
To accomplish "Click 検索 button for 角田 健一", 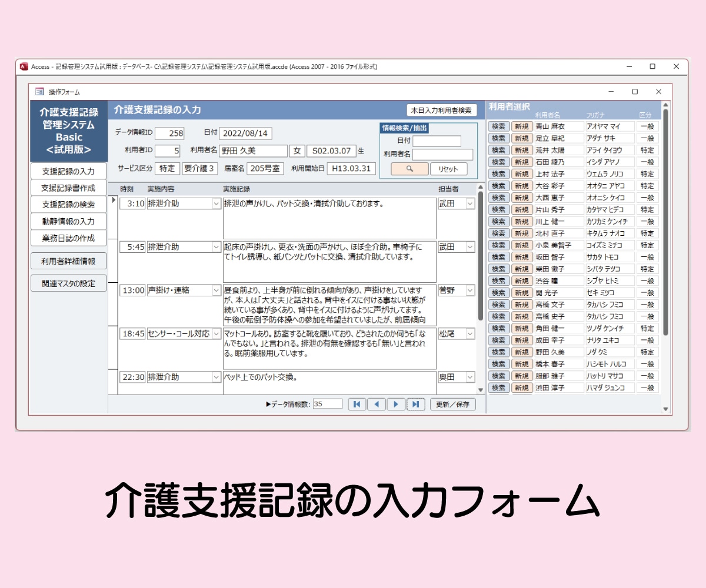I will click(499, 328).
